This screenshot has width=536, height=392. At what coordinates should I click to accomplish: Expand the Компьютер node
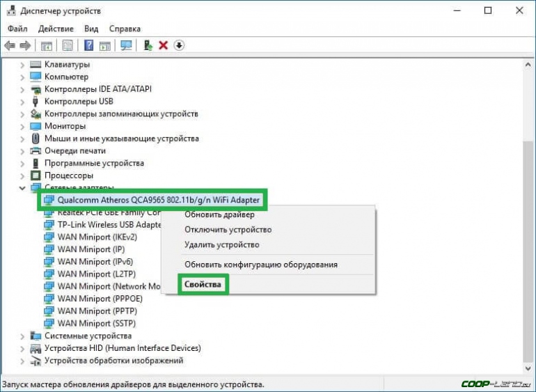[22, 77]
